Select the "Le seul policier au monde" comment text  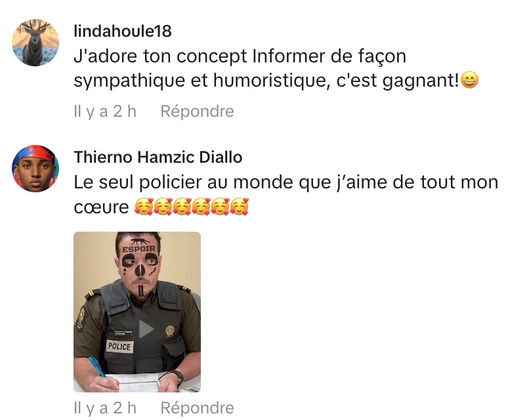[286, 194]
